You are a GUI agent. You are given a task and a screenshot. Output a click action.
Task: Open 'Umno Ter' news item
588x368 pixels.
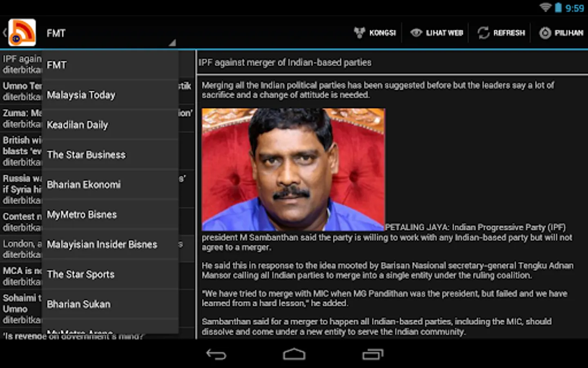coord(21,91)
